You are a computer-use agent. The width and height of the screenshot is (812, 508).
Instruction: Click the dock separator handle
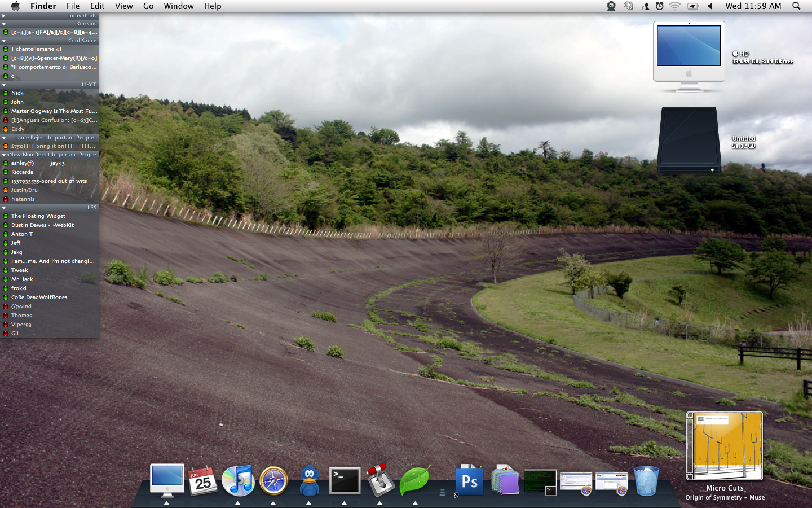point(442,492)
